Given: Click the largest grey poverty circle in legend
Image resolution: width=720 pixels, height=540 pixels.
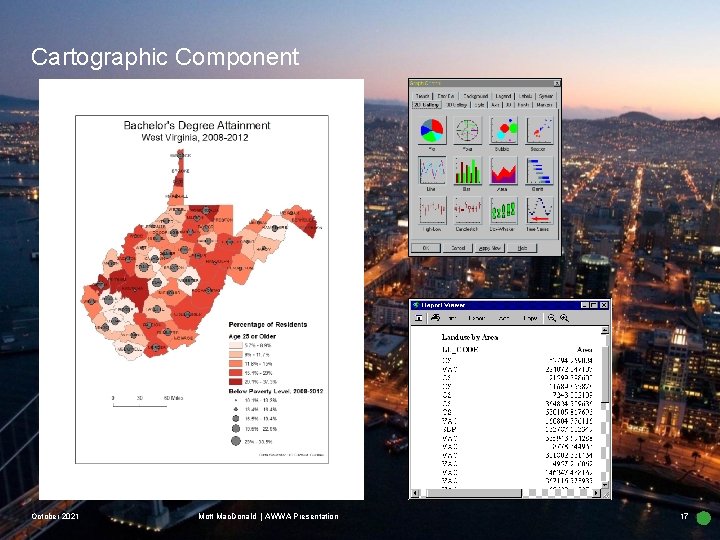Looking at the screenshot, I should [236, 441].
